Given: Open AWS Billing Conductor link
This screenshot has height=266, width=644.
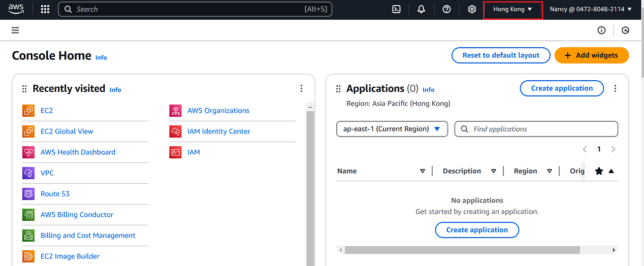Looking at the screenshot, I should (77, 215).
